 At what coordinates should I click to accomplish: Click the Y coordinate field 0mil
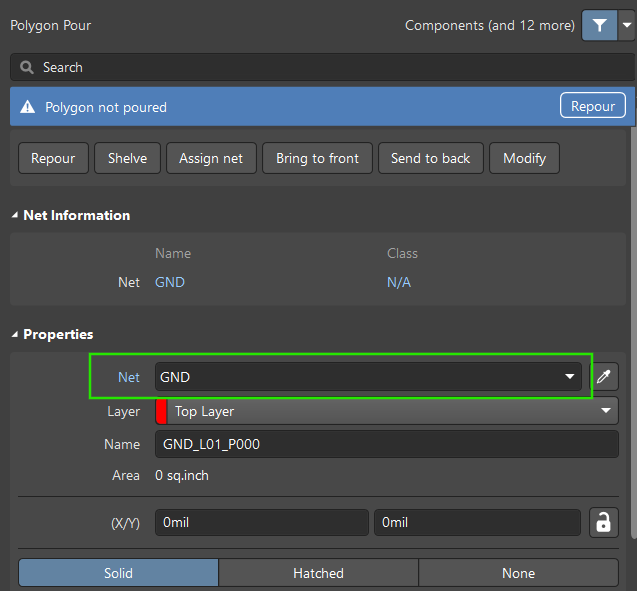tap(477, 522)
